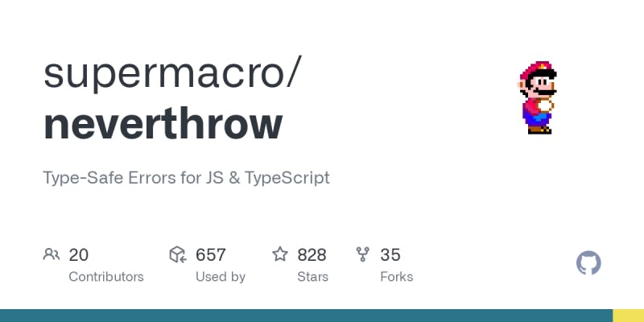644x322 pixels.
Task: Click the Type-Safe Errors description text
Action: click(186, 178)
